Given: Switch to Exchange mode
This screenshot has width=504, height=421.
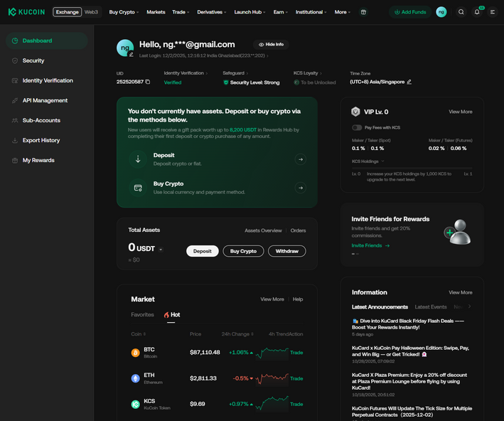Looking at the screenshot, I should tap(68, 12).
